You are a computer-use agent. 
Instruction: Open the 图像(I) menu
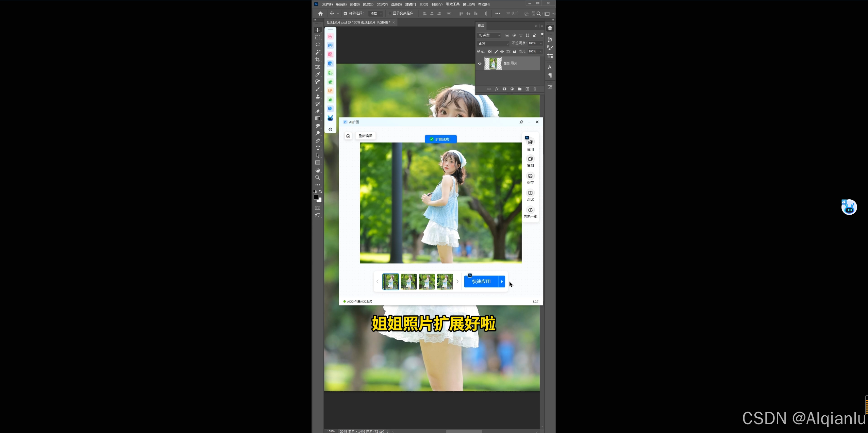tap(354, 4)
